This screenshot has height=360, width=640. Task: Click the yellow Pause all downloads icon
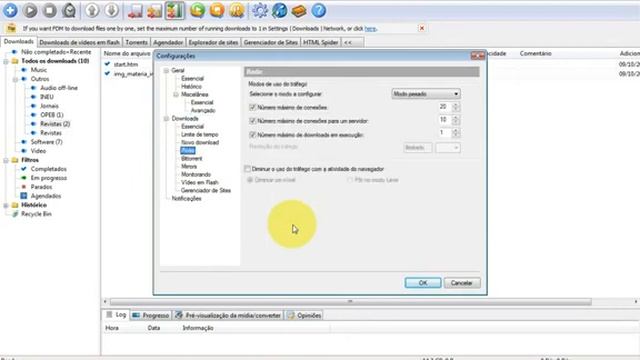(x=237, y=11)
